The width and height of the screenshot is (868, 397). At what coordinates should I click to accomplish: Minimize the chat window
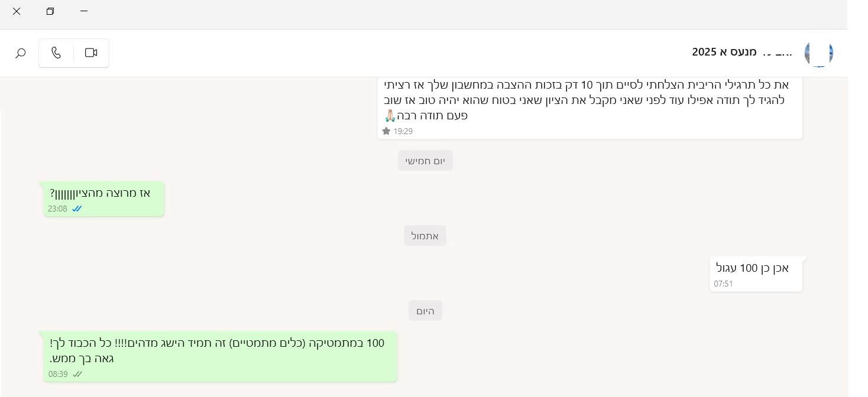point(84,11)
